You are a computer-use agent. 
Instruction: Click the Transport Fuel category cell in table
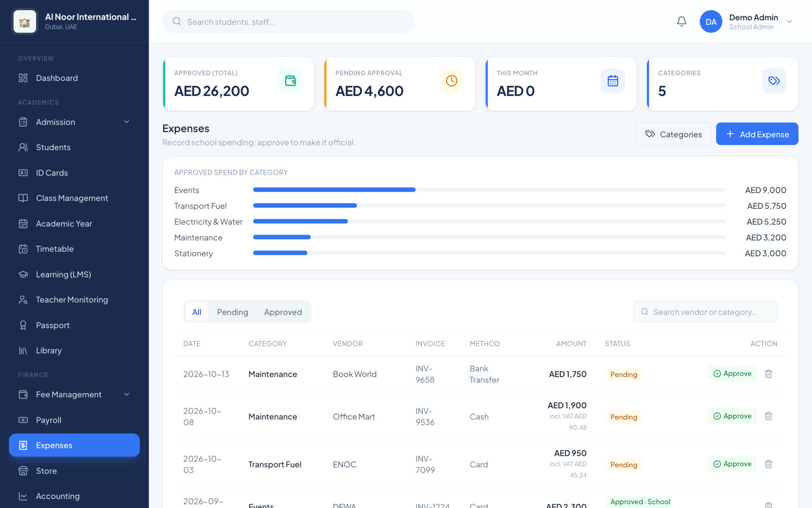click(x=275, y=464)
